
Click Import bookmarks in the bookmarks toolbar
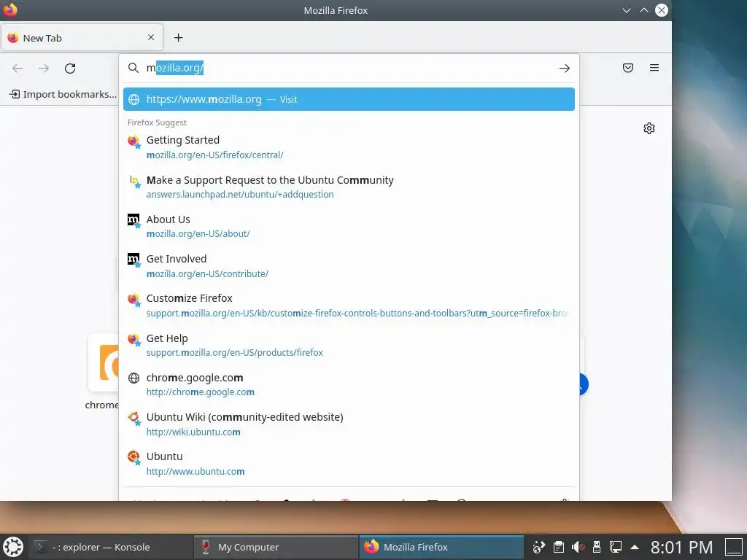[63, 94]
